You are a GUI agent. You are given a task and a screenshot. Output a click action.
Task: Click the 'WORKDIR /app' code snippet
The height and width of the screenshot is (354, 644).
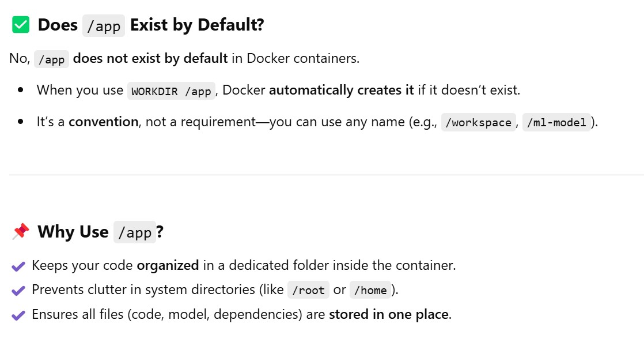tap(171, 91)
